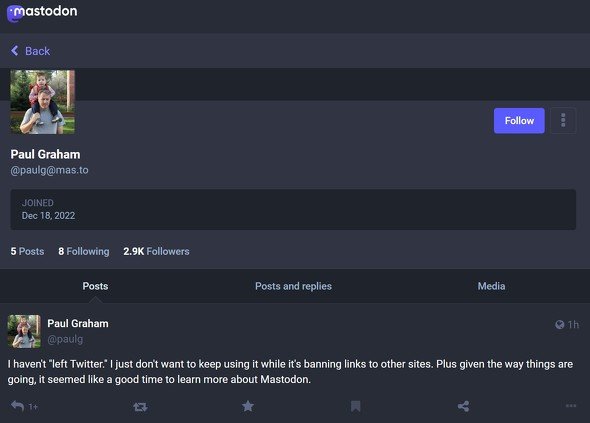Open Paul Graham's large profile avatar
590x423 pixels.
coord(43,102)
